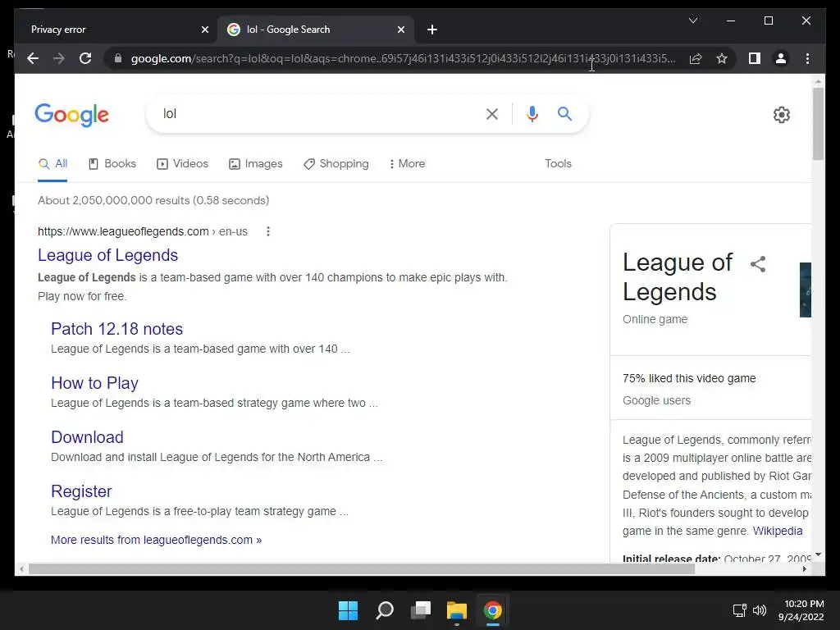The width and height of the screenshot is (840, 630).
Task: Select the All results tab
Action: 52,164
